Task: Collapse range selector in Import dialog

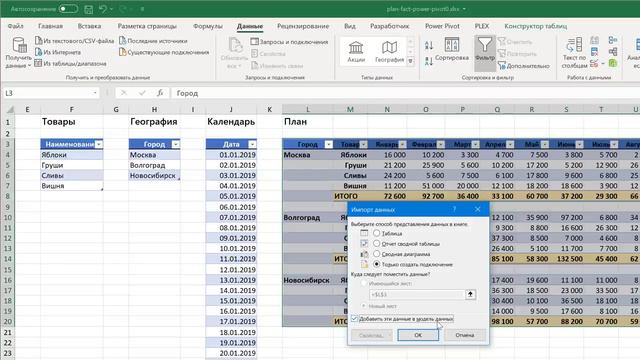Action: pos(470,294)
